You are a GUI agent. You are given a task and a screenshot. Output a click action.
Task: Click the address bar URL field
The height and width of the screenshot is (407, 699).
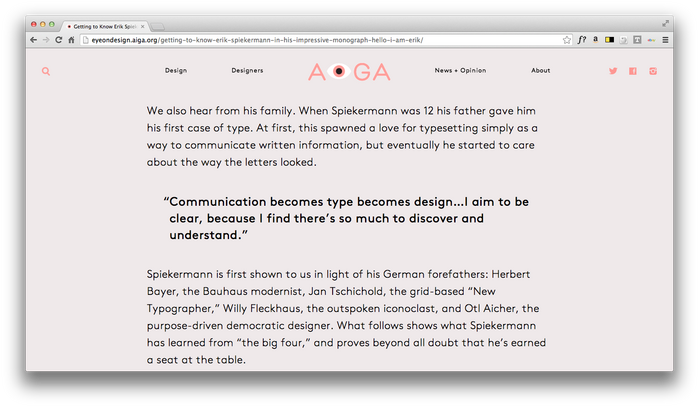(325, 40)
